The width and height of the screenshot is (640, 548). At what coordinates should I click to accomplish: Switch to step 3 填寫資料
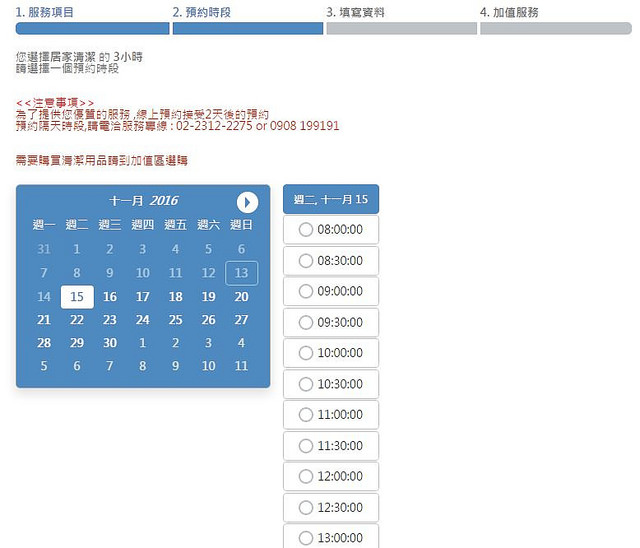[355, 13]
